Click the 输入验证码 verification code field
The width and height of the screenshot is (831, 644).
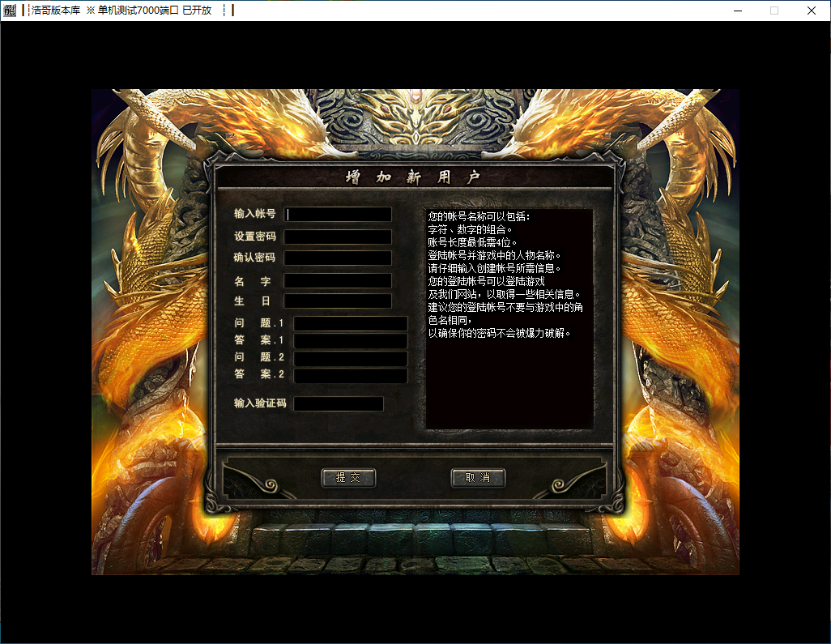tap(338, 403)
